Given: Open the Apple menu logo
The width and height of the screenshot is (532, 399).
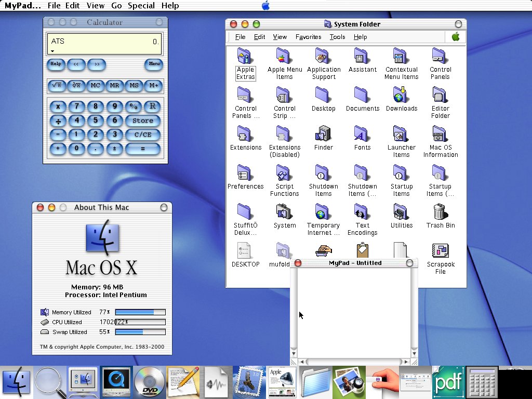Looking at the screenshot, I should [265, 5].
